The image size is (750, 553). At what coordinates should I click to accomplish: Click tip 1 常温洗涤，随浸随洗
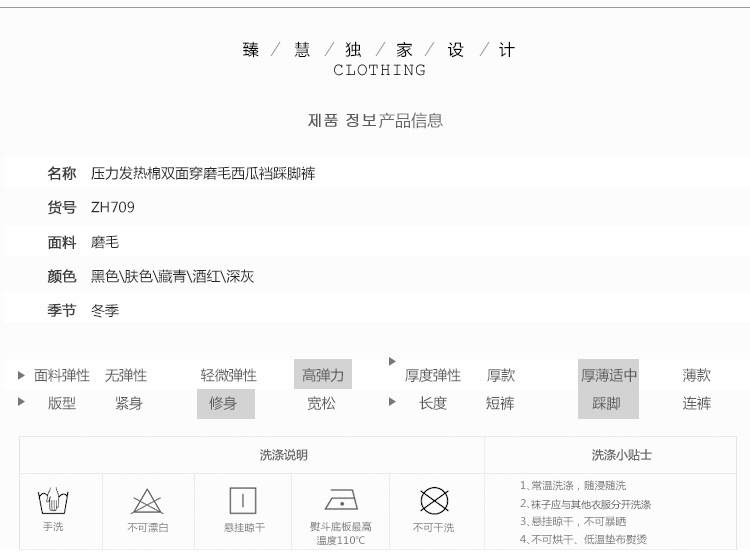[573, 486]
